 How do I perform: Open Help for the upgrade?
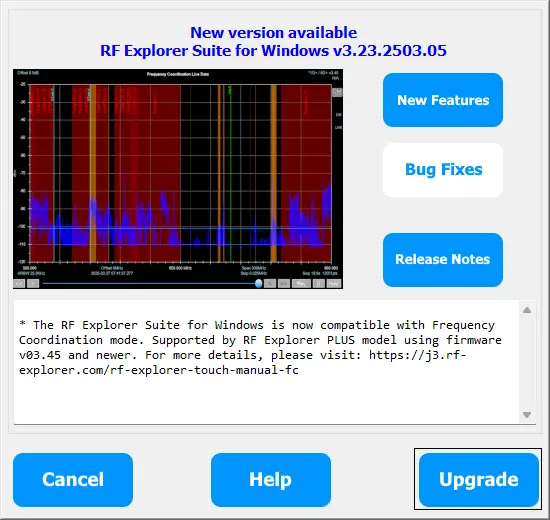(x=271, y=480)
